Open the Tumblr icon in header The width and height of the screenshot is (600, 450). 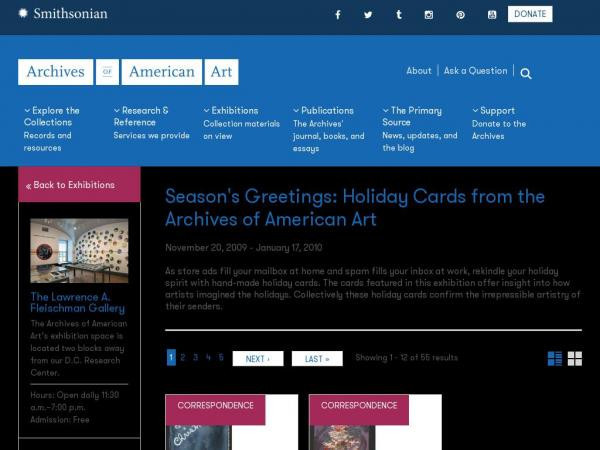click(399, 15)
